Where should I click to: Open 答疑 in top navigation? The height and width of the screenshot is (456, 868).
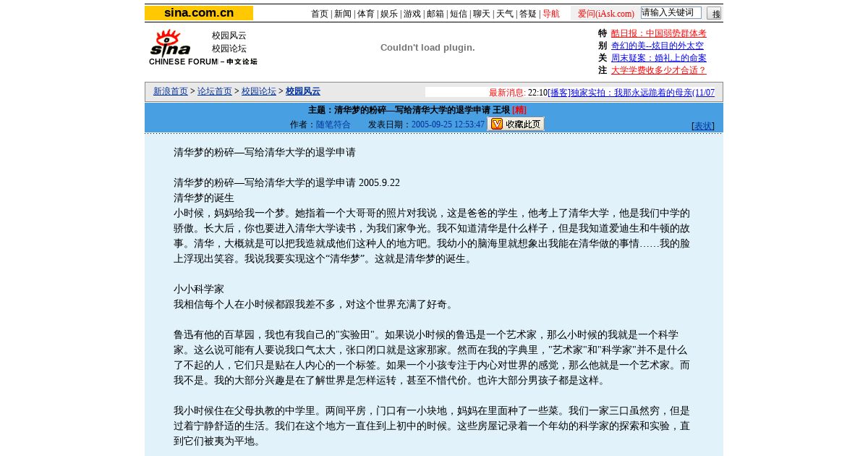[528, 14]
